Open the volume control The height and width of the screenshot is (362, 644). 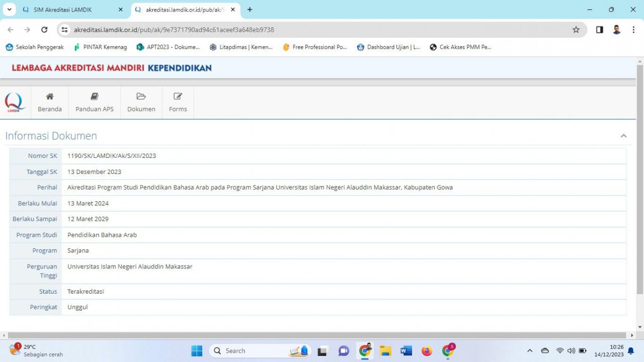571,351
